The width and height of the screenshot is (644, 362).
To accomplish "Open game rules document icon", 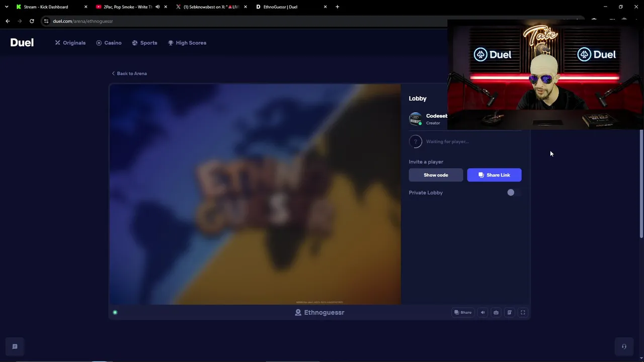I will (x=509, y=312).
